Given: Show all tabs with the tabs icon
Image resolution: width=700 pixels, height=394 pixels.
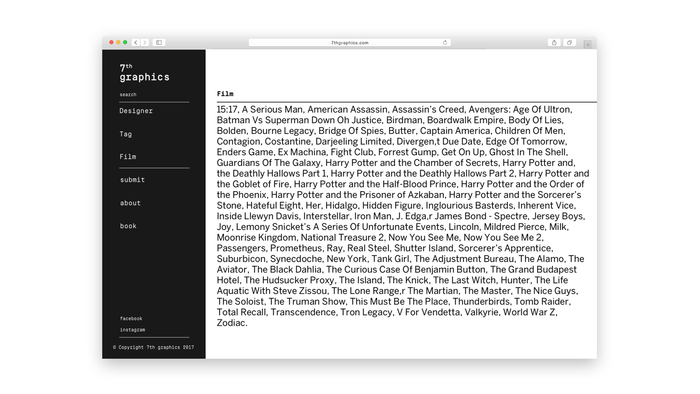Looking at the screenshot, I should pos(569,42).
